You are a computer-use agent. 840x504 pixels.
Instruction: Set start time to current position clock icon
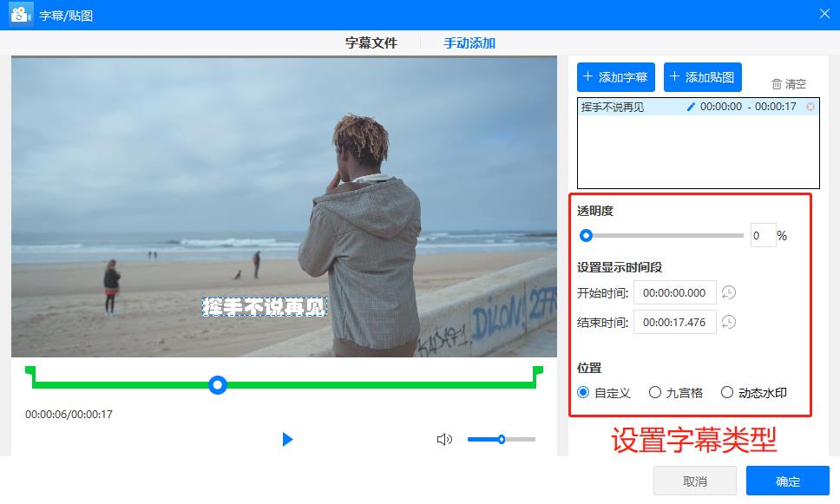[729, 292]
